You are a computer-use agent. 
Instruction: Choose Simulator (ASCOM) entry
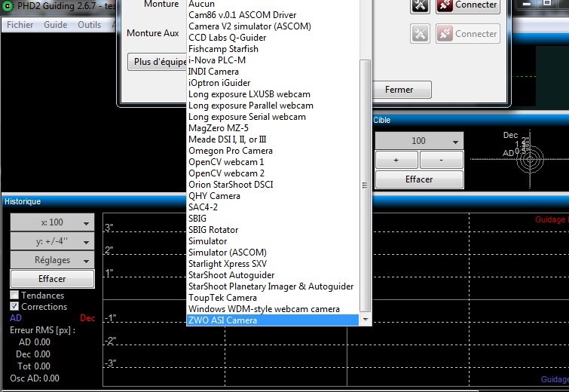(x=273, y=253)
